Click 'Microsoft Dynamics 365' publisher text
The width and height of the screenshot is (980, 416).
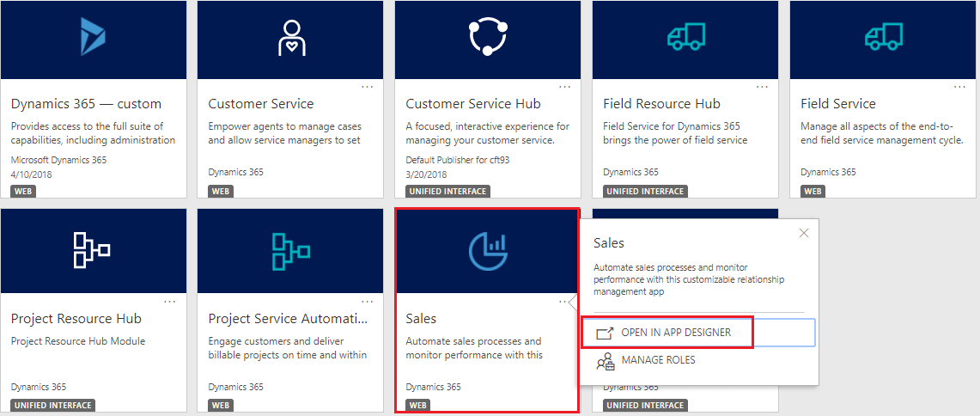pos(58,160)
